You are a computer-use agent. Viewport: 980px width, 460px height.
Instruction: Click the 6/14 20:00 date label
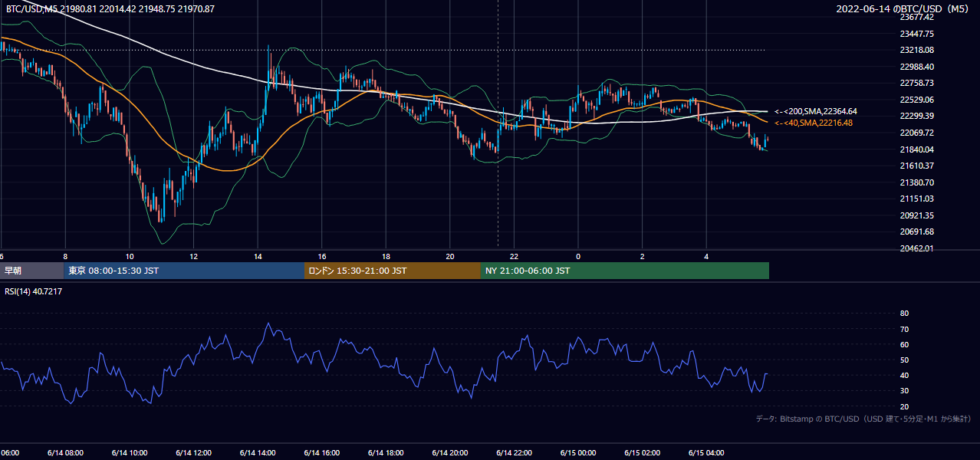[x=449, y=453]
